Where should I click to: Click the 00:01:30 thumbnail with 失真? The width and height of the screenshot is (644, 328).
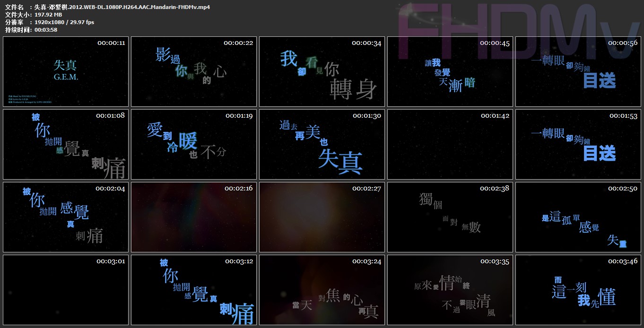[322, 145]
